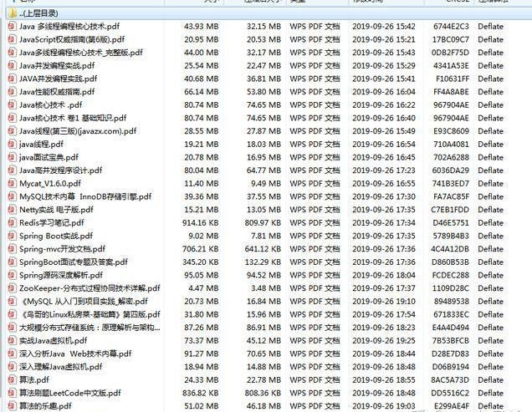Select file name Spring源码深度解析.pdf
532x412 pixels.
click(61, 275)
